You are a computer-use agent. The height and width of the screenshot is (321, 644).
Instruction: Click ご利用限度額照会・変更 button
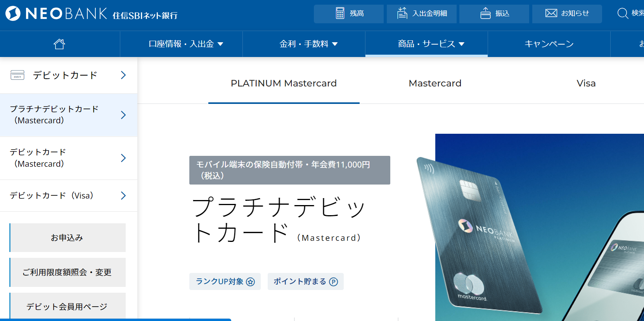click(67, 272)
